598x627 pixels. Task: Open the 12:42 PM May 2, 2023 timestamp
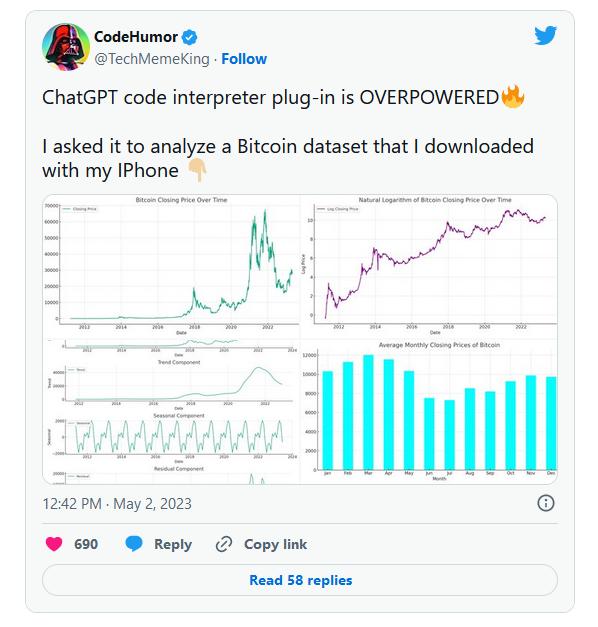pos(117,503)
